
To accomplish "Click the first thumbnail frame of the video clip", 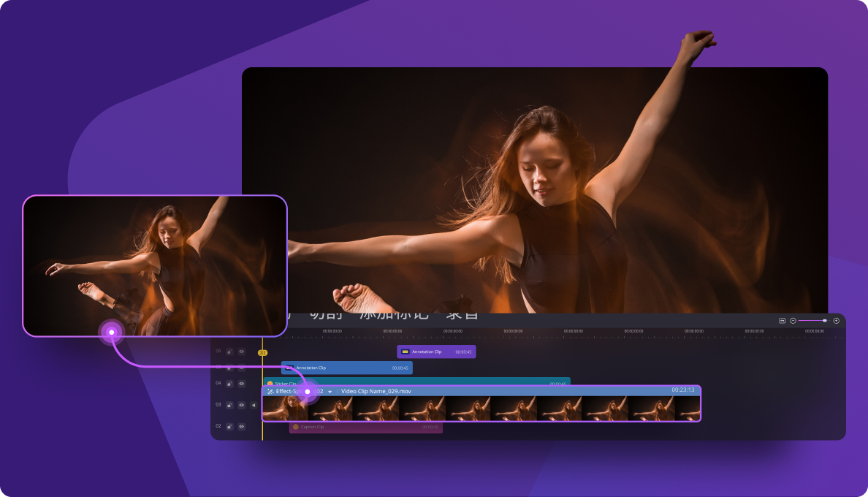I will coord(285,409).
